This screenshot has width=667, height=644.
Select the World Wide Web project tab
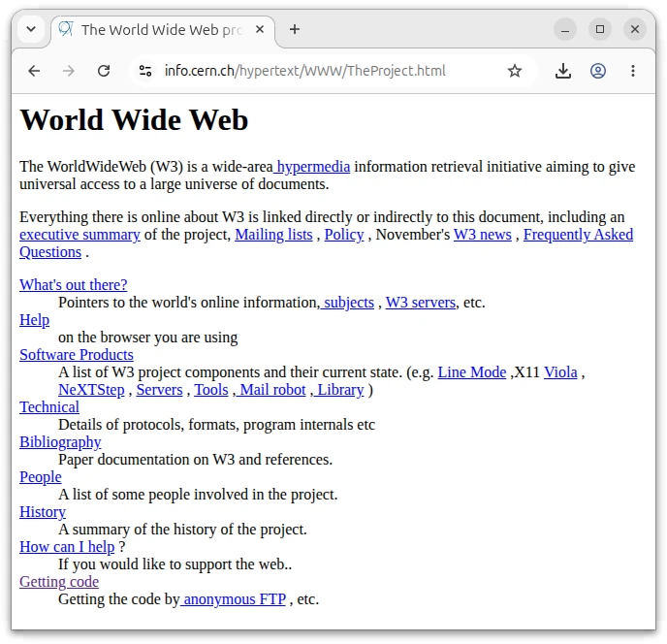click(163, 30)
